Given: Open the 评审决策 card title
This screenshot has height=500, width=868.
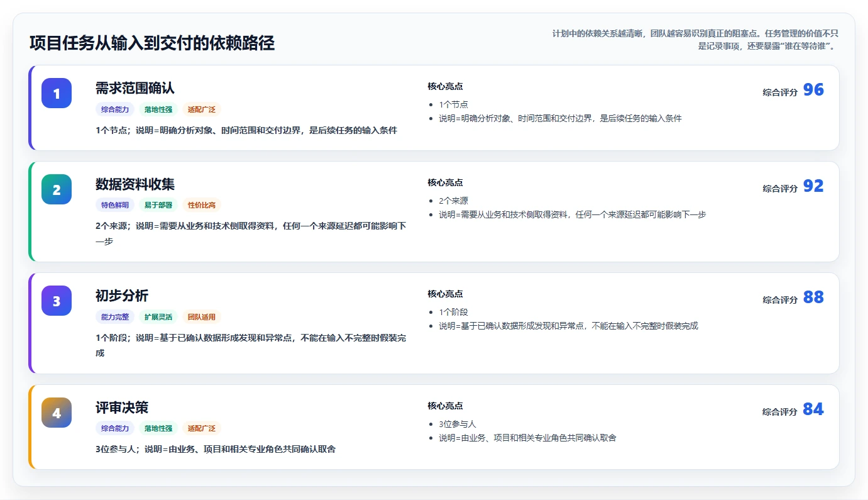Looking at the screenshot, I should click(x=122, y=408).
